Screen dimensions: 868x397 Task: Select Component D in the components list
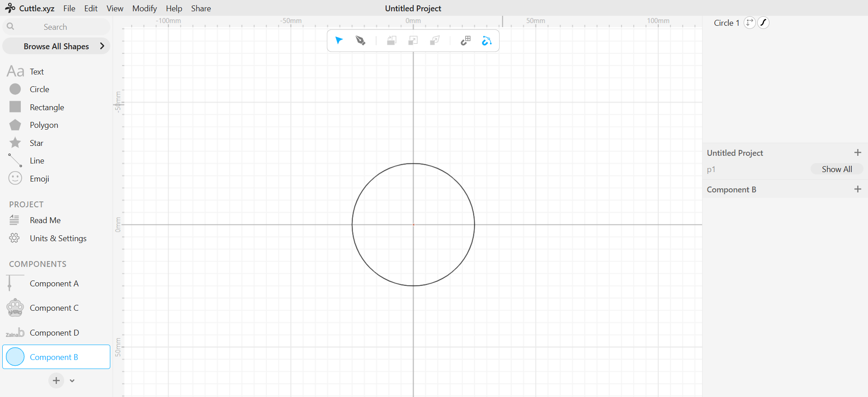[56, 332]
